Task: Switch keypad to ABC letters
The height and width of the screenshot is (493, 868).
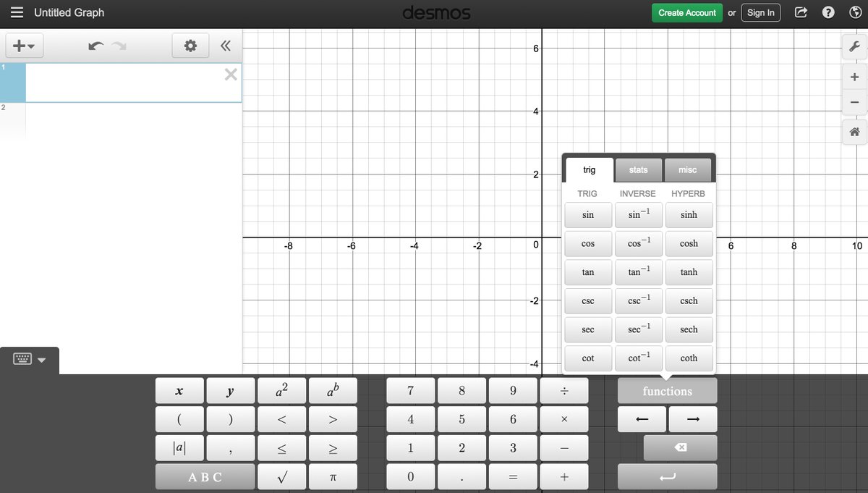Action: click(205, 477)
